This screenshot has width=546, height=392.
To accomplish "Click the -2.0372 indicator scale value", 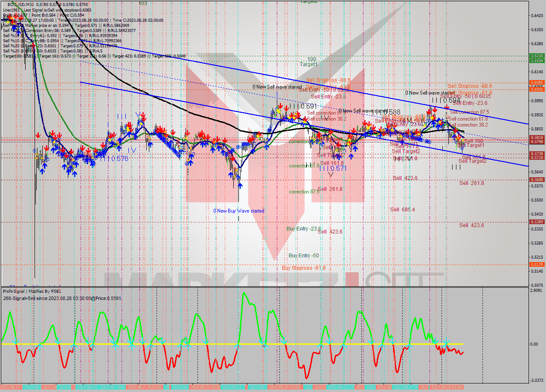I will click(x=536, y=380).
